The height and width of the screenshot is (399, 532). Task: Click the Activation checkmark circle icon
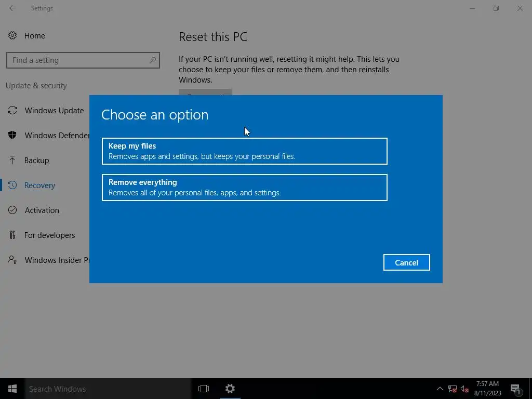[12, 210]
